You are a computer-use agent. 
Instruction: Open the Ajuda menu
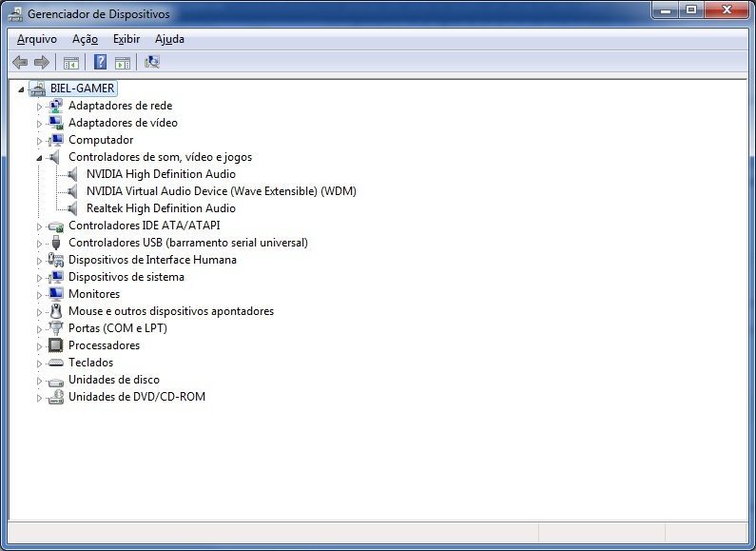tap(169, 39)
